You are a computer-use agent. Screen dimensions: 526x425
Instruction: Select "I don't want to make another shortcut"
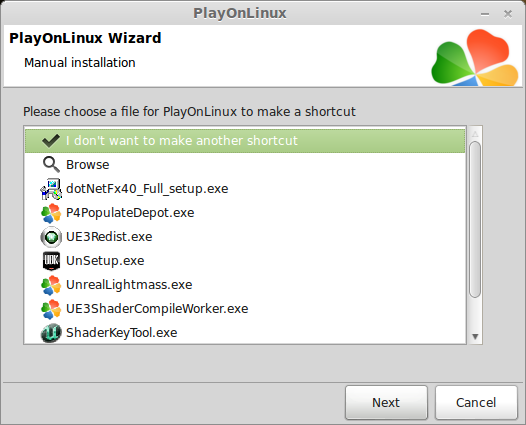pos(245,141)
